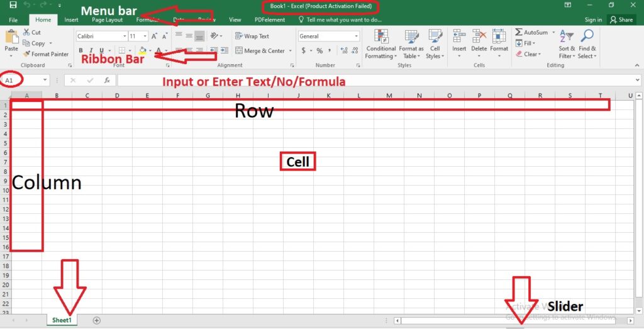Click the Share button
The image size is (644, 329).
point(621,20)
